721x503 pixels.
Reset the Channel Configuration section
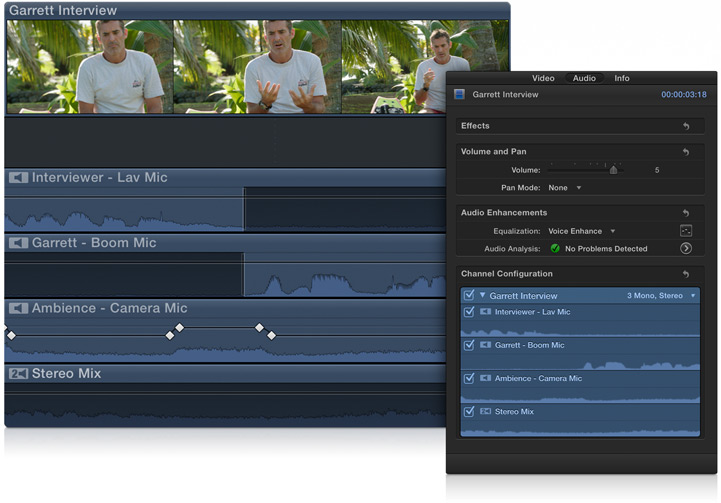pos(686,274)
